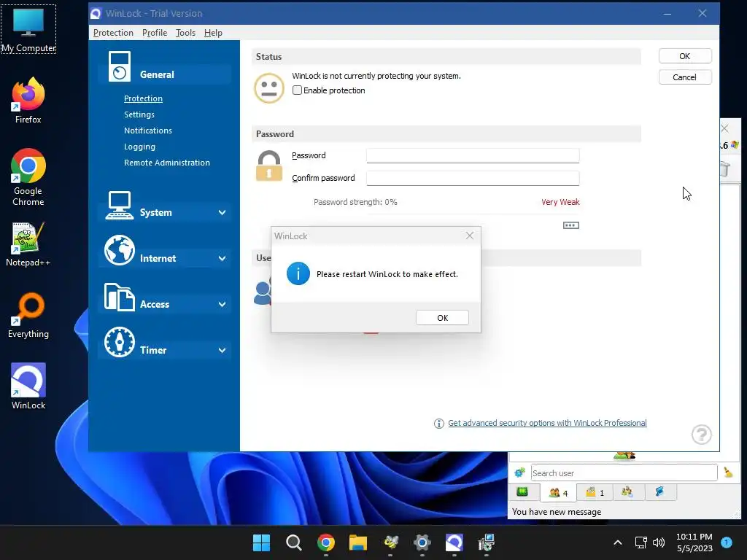Screen dimensions: 747x560
Task: Select the General section header
Action: pyautogui.click(x=164, y=74)
